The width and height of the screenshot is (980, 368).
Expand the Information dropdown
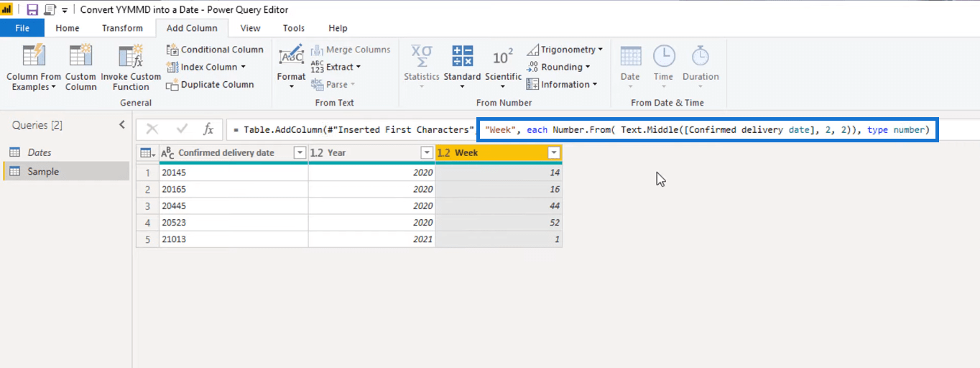[595, 84]
